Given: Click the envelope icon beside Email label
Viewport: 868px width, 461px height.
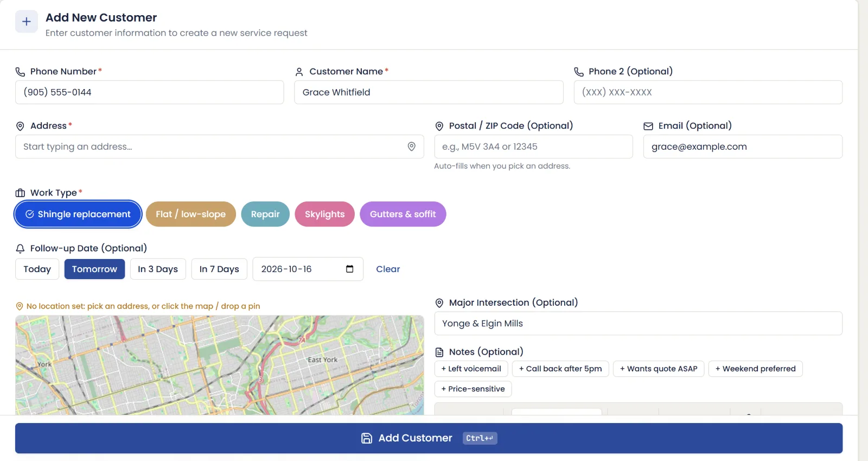Looking at the screenshot, I should pos(648,126).
